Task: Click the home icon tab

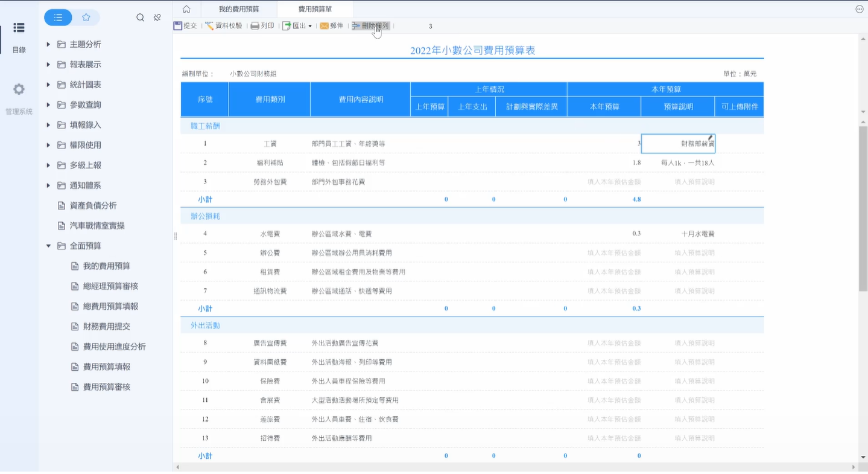Action: [x=186, y=9]
